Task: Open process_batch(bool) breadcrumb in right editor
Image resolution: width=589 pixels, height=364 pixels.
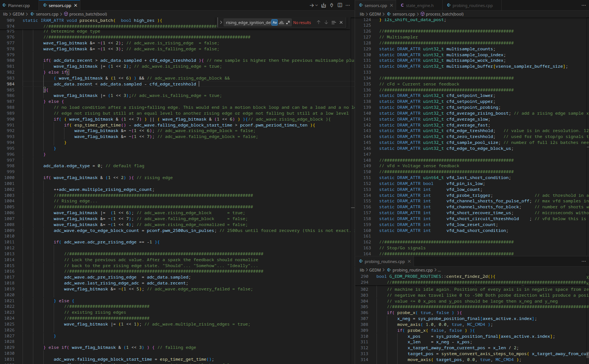Action: [x=444, y=14]
